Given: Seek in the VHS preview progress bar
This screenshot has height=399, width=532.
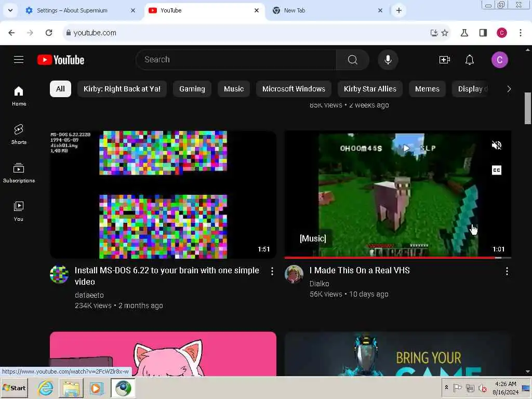Looking at the screenshot, I should coord(397,258).
